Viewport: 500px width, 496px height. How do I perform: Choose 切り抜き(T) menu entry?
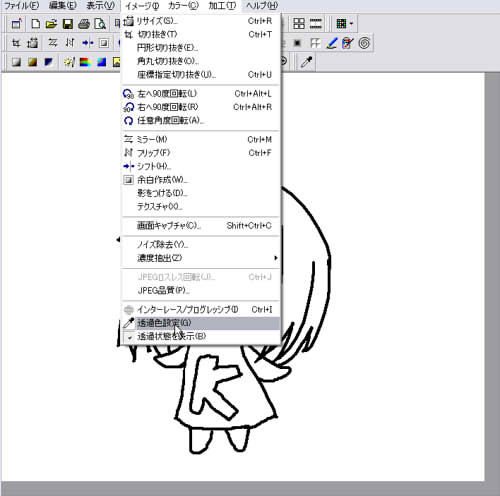201,34
